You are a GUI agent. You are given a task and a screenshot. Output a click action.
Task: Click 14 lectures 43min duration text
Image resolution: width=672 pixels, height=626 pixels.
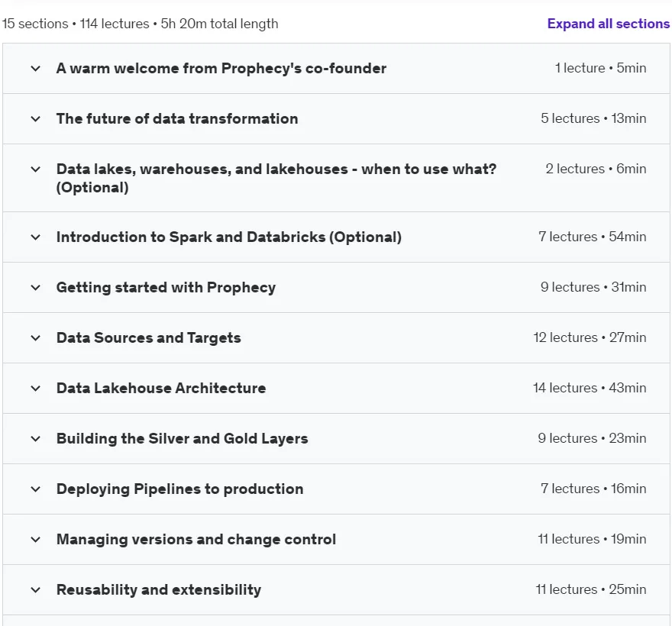[x=590, y=388]
